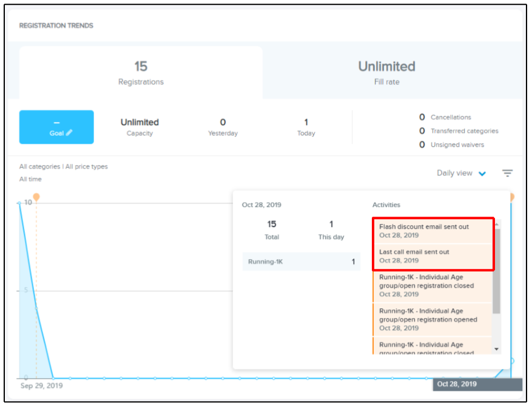This screenshot has width=532, height=406.
Task: Click the blue Goal button
Action: (56, 127)
